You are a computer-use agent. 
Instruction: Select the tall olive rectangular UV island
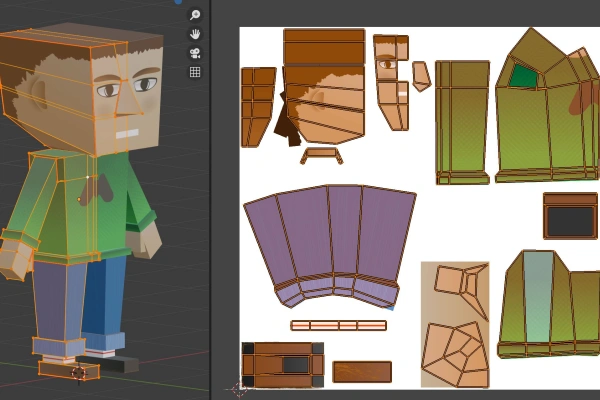coord(463,122)
